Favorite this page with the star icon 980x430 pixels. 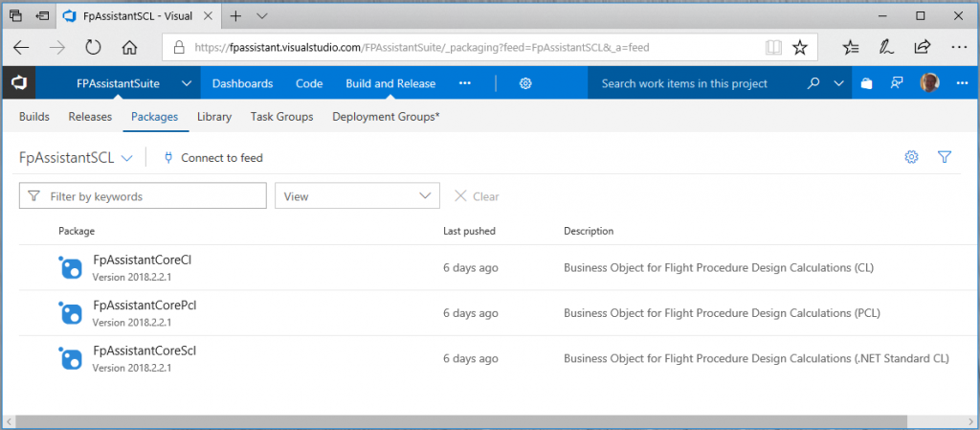[800, 47]
